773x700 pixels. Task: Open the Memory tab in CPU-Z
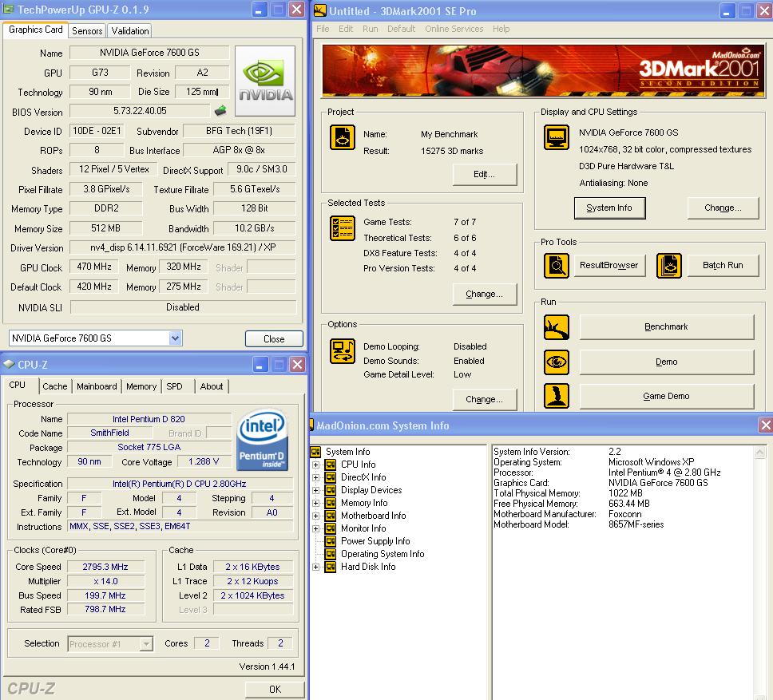(141, 386)
